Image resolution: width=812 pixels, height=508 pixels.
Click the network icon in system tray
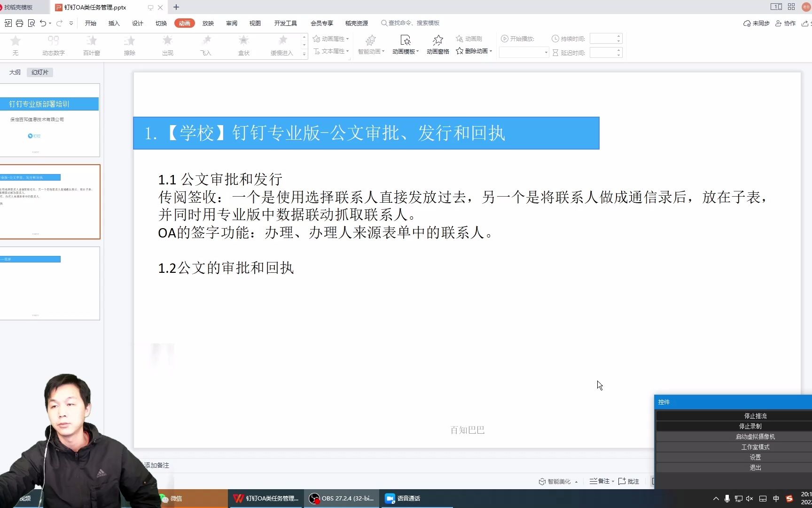[739, 499]
